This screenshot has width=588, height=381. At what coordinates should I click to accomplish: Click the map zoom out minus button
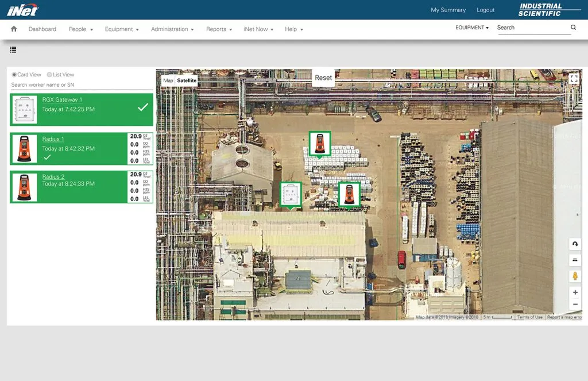[x=575, y=305]
